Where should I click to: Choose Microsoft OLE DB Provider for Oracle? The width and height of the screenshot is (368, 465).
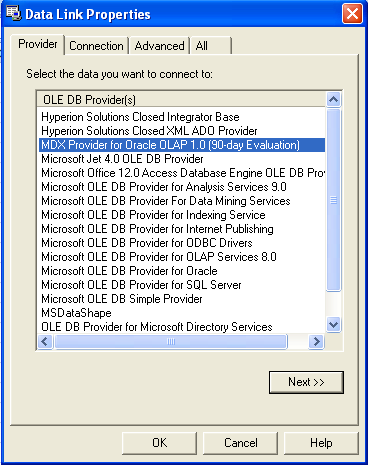click(x=129, y=271)
